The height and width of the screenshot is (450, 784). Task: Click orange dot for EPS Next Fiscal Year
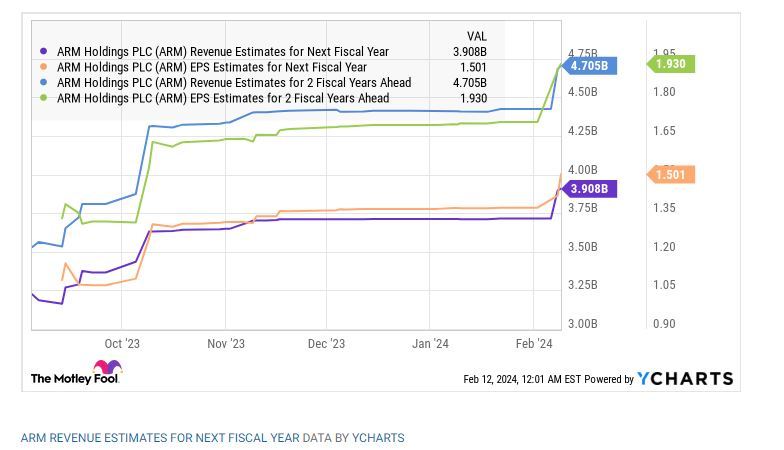[x=43, y=68]
